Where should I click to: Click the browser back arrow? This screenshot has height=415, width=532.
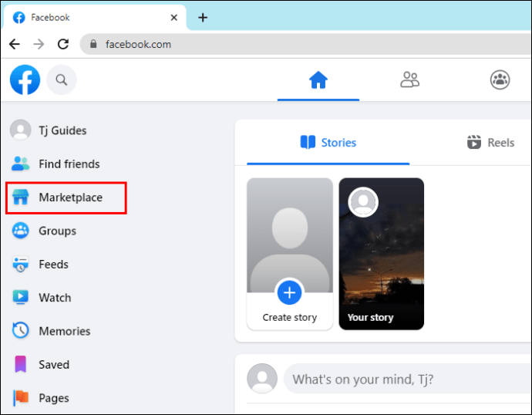15,44
